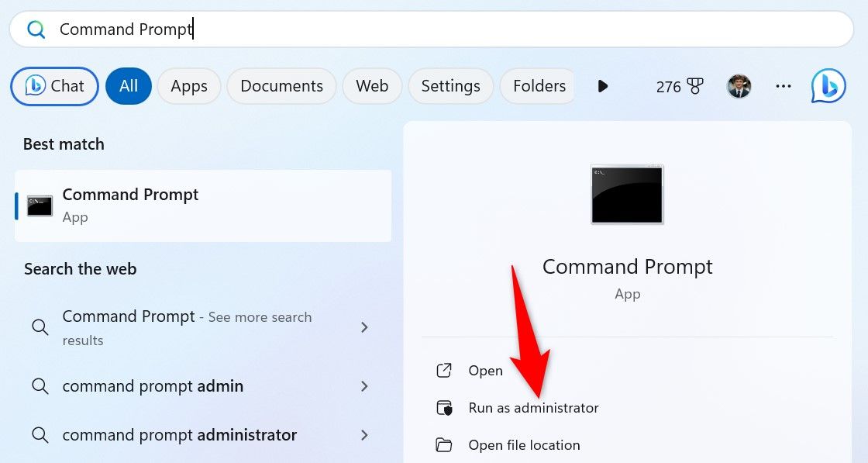
Task: Open the three-dot more options menu
Action: pos(784,86)
